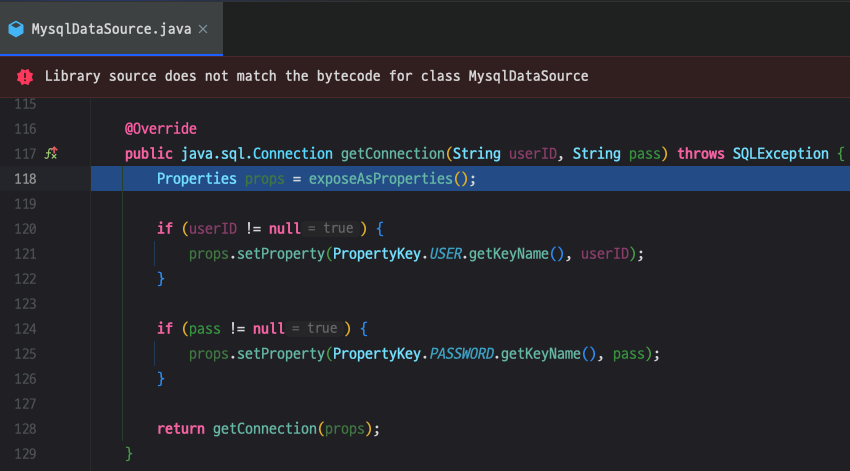This screenshot has width=850, height=471.
Task: Click setProperty call on line 121
Action: (x=281, y=254)
